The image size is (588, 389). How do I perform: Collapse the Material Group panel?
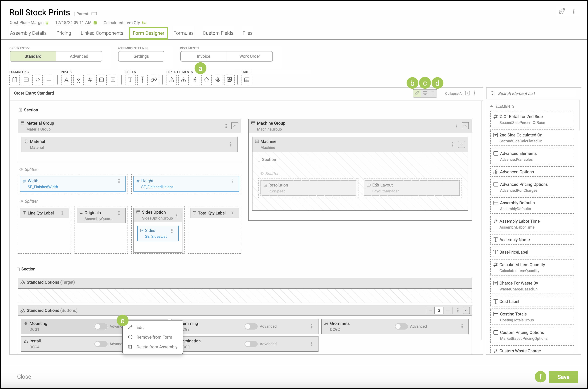click(235, 126)
